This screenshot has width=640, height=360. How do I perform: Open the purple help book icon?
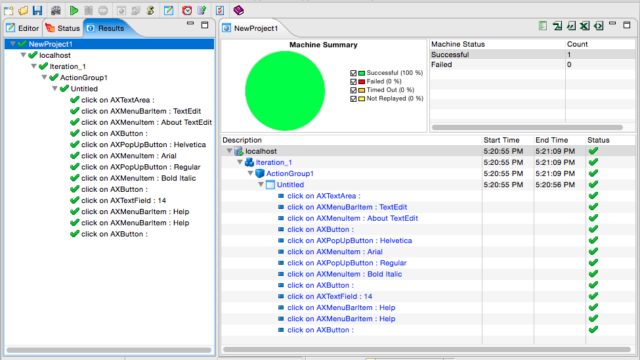click(238, 11)
